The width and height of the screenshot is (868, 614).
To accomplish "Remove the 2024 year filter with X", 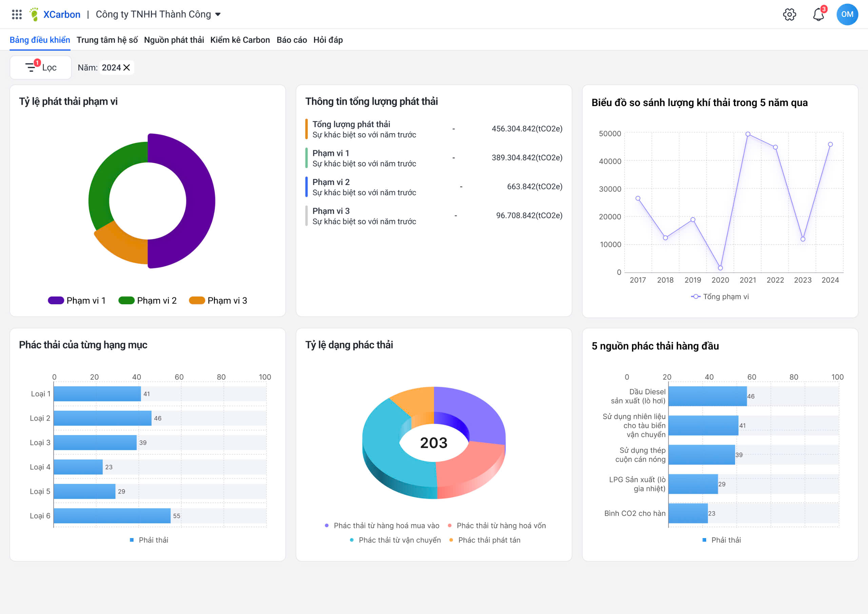I will coord(127,68).
